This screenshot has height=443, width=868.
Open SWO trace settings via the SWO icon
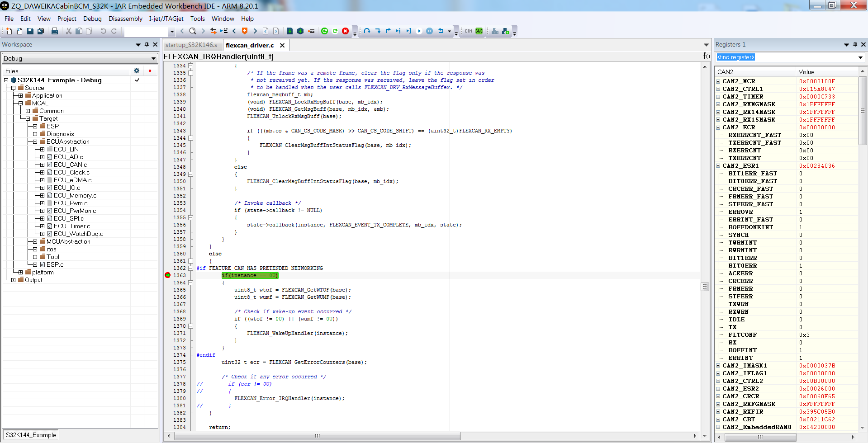(479, 31)
